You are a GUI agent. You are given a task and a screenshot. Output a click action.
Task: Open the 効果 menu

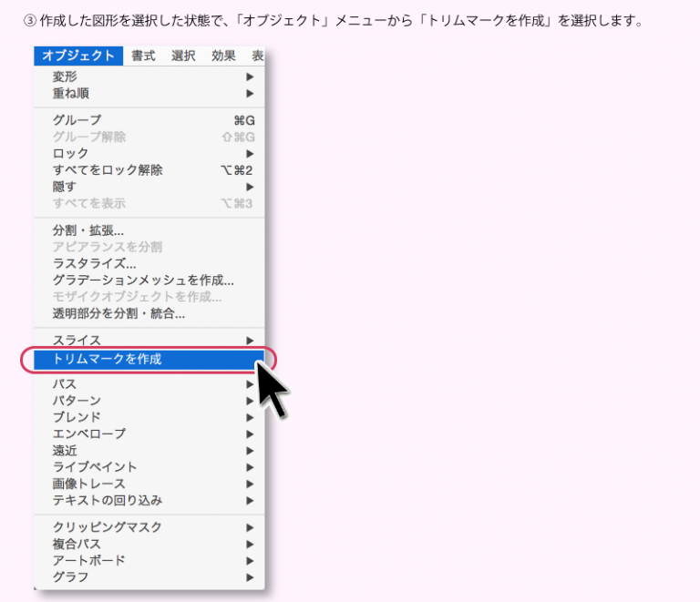[223, 56]
